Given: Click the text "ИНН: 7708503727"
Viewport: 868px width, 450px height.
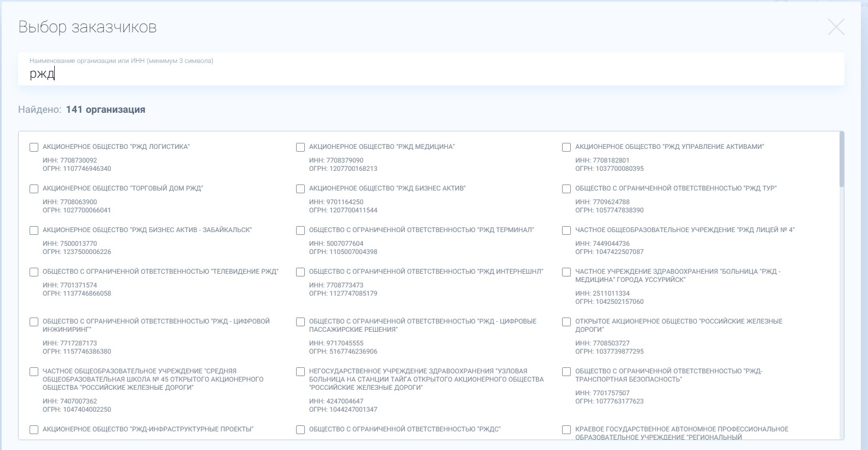Looking at the screenshot, I should (603, 343).
